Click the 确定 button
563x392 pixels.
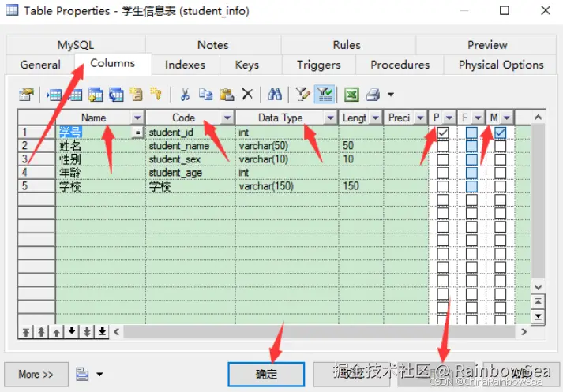click(x=266, y=374)
